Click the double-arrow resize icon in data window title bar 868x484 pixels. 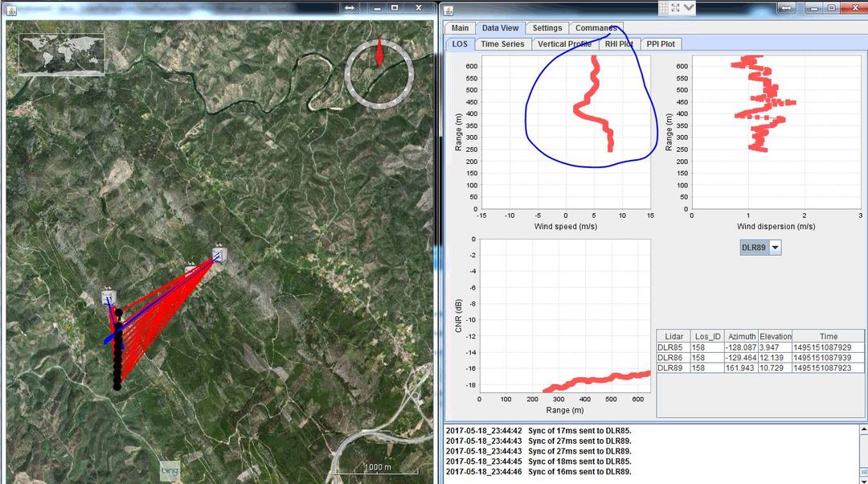[x=787, y=7]
